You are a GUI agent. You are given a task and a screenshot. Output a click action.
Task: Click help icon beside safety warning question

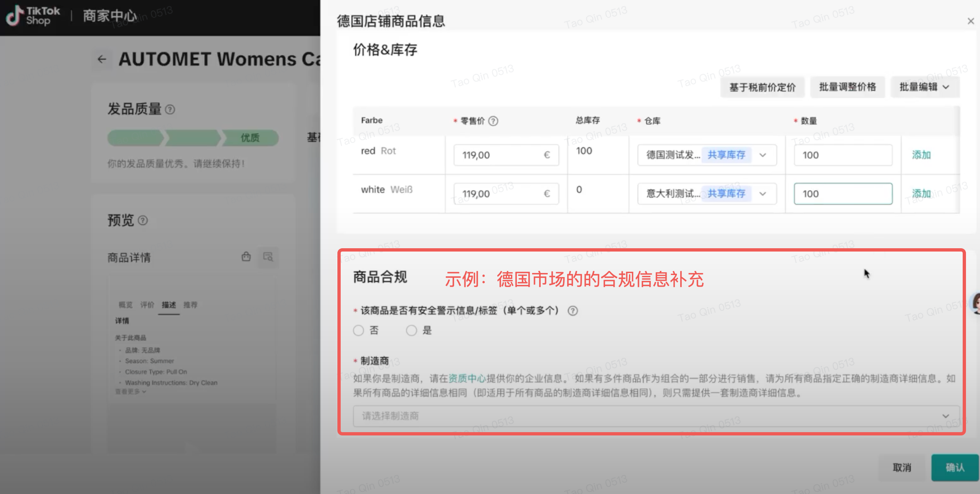pyautogui.click(x=572, y=311)
